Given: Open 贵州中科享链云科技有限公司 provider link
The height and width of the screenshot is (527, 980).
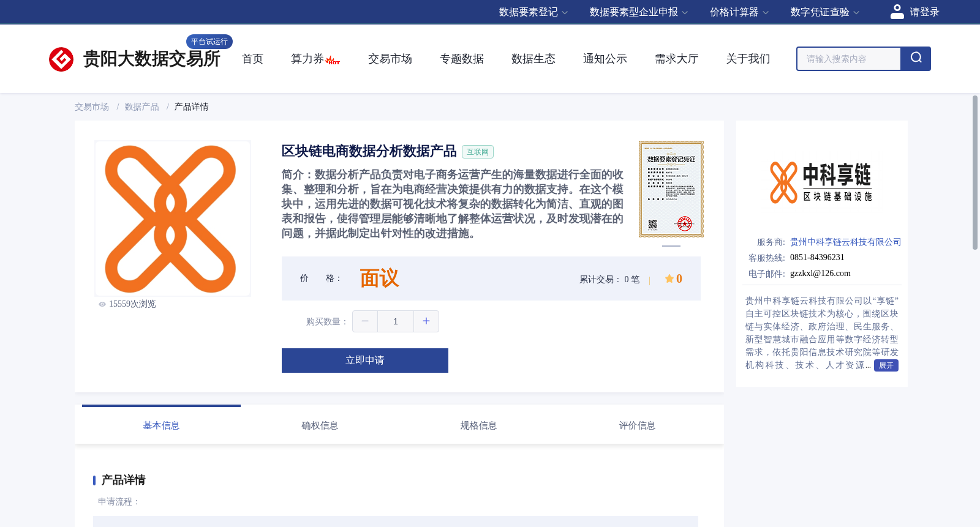Looking at the screenshot, I should [x=846, y=242].
